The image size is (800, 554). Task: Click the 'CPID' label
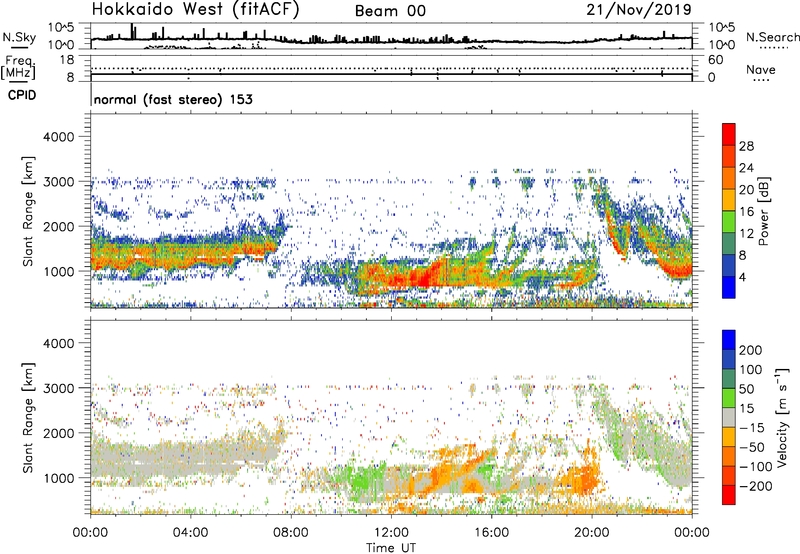tap(22, 95)
